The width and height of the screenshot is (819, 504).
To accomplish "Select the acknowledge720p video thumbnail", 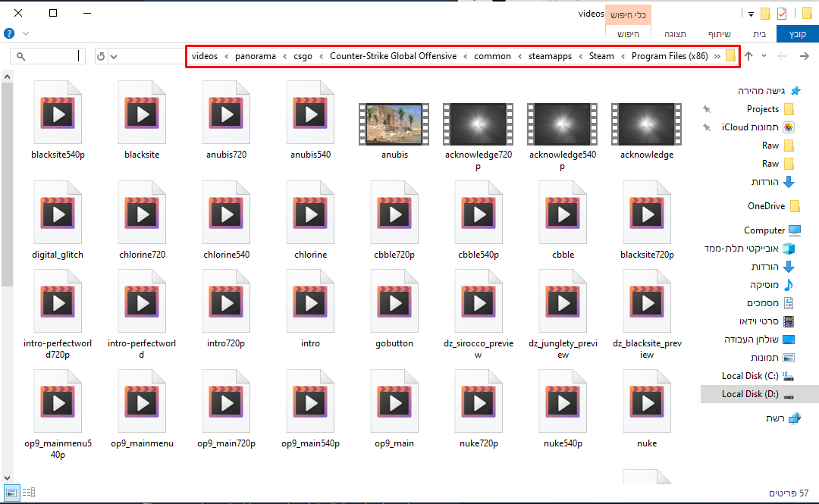I will pyautogui.click(x=479, y=124).
